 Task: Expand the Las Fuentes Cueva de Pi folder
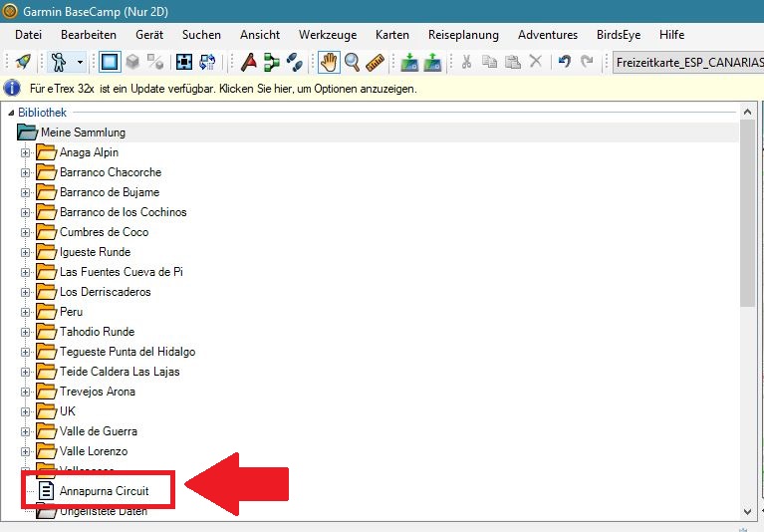(25, 273)
